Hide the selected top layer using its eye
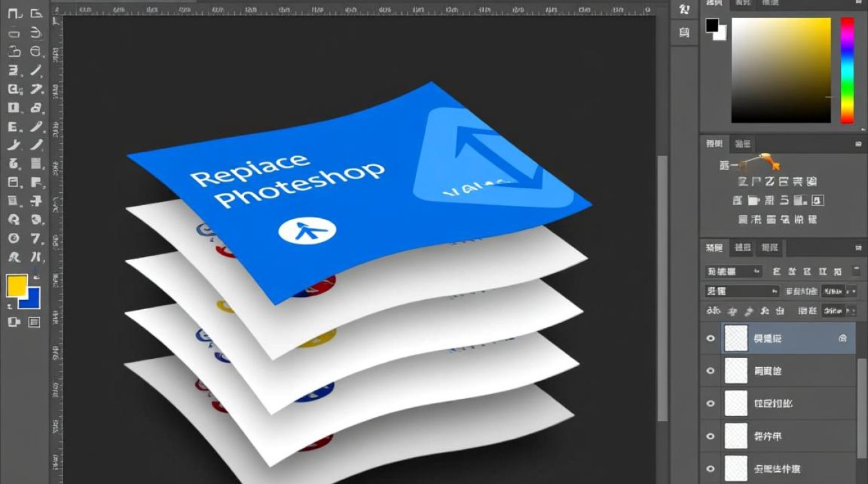Screen dimensions: 868x484 click(710, 338)
